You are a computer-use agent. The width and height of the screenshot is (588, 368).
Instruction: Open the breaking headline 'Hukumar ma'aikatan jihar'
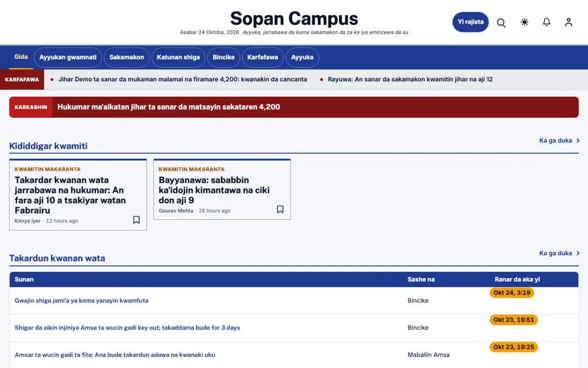pyautogui.click(x=169, y=107)
